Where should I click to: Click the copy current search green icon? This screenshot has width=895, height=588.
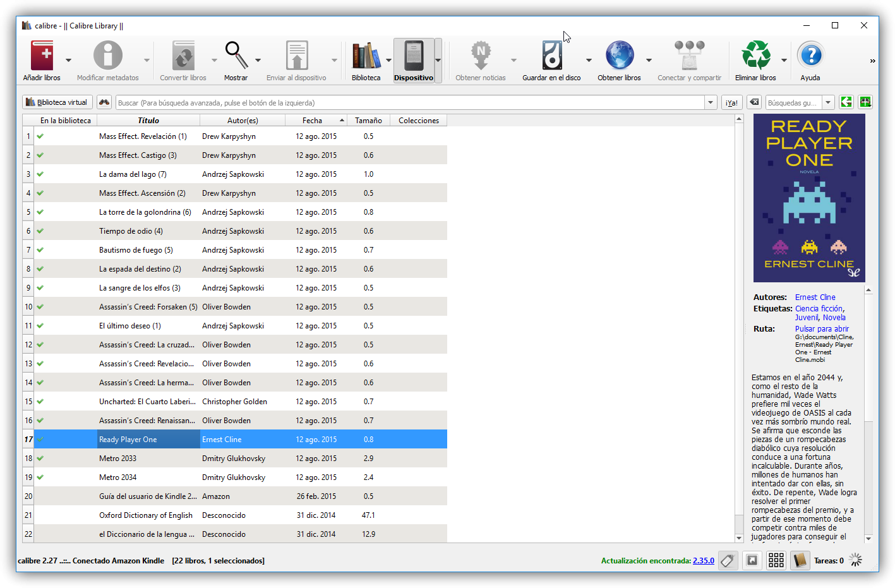pos(846,102)
